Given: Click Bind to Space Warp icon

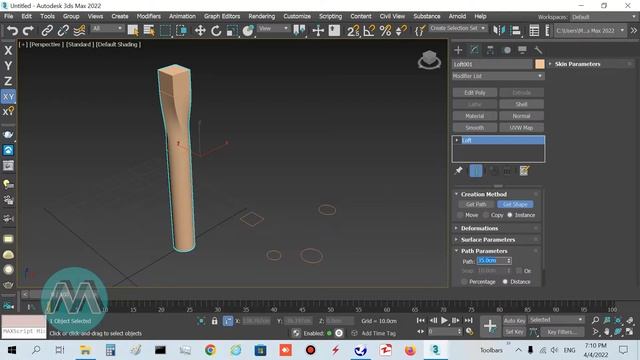Looking at the screenshot, I should [x=80, y=31].
